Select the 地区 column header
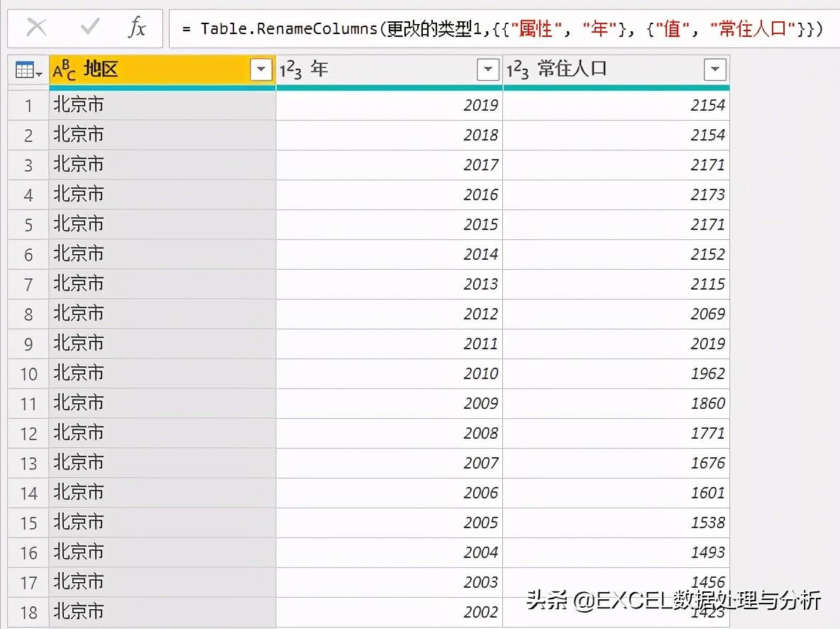This screenshot has height=629, width=840. [163, 70]
